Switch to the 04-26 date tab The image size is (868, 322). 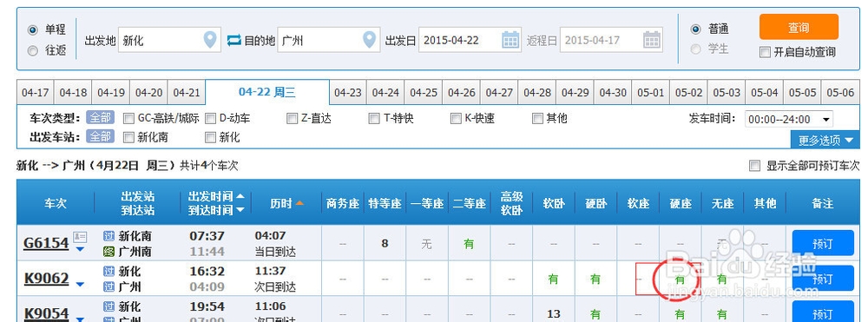[x=462, y=92]
